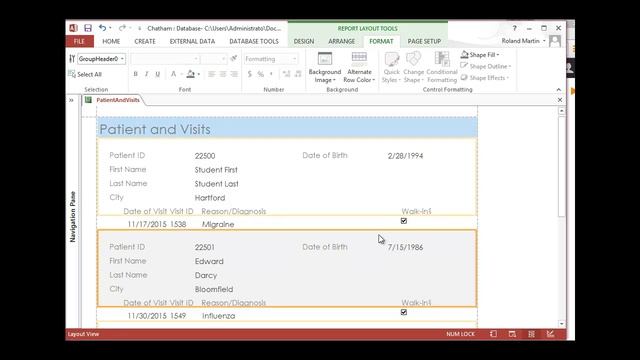Click the Access application logo icon
This screenshot has height=360, width=640.
[x=73, y=28]
